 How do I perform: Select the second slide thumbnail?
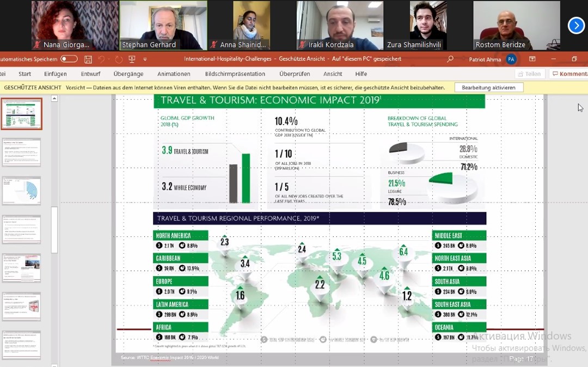21,152
